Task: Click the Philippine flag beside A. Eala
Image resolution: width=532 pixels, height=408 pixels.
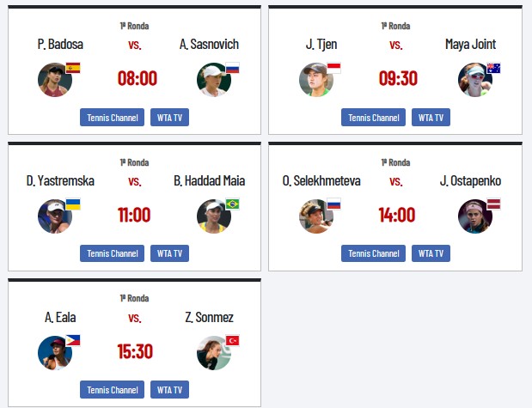Action: point(73,340)
